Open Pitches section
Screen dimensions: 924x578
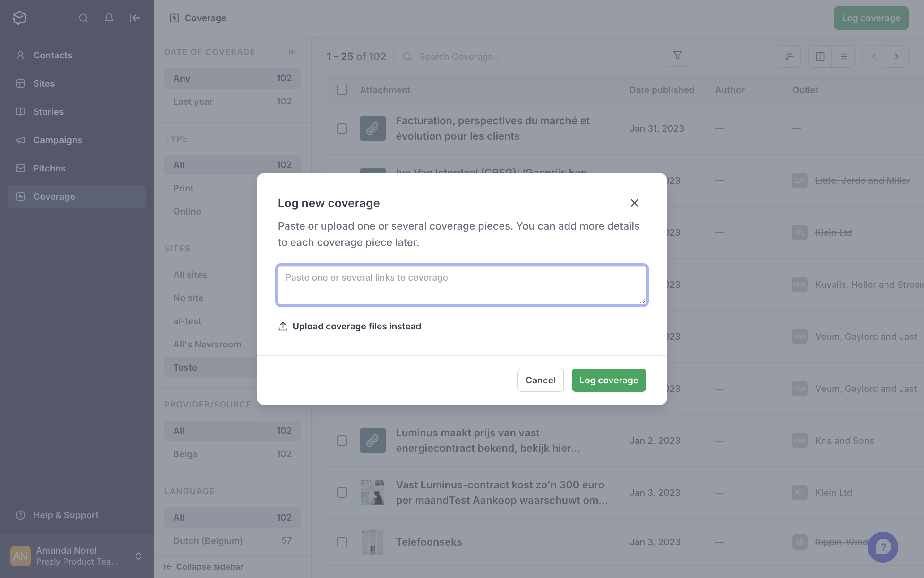click(77, 168)
